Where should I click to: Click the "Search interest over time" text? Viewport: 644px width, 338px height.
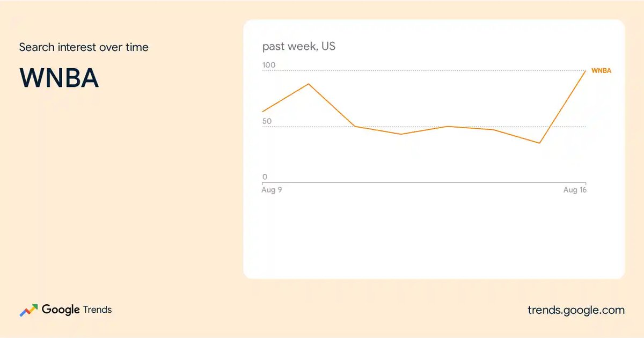click(84, 47)
